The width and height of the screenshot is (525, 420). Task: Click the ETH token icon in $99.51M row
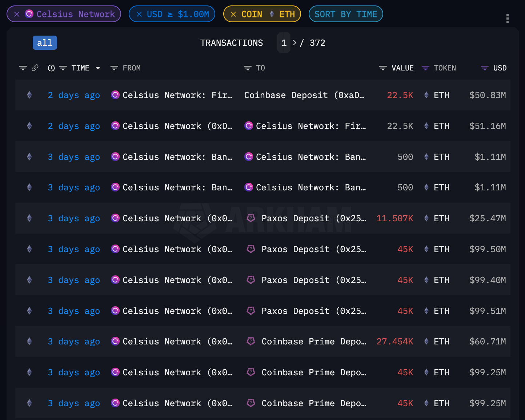[426, 311]
